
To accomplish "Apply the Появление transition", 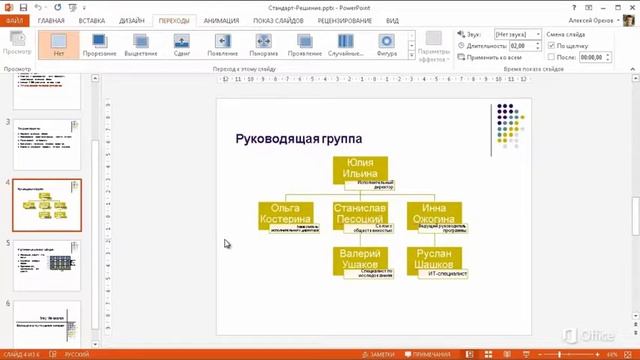I will click(x=222, y=45).
